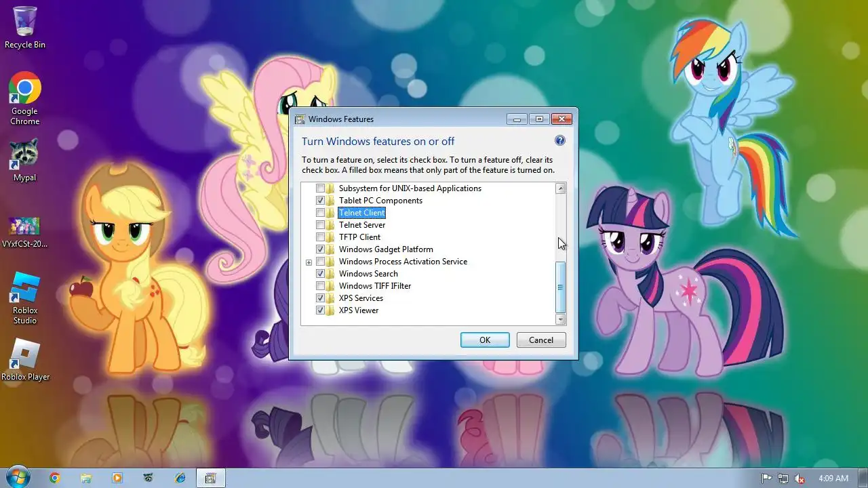Enable the TFTP Client checkbox
868x488 pixels.
tap(320, 237)
